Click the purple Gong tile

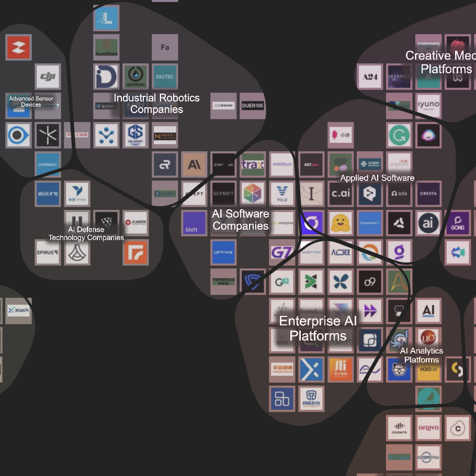click(458, 223)
